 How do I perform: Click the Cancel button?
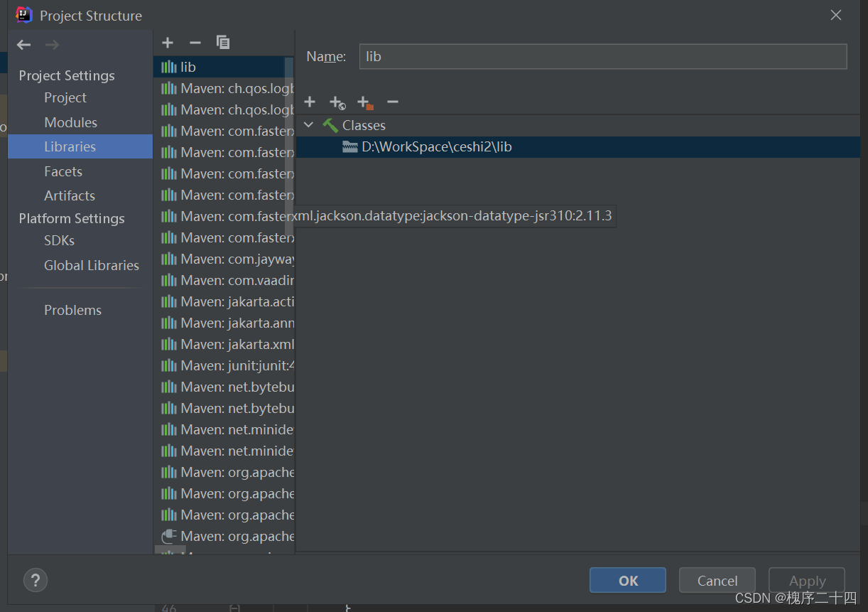point(717,580)
